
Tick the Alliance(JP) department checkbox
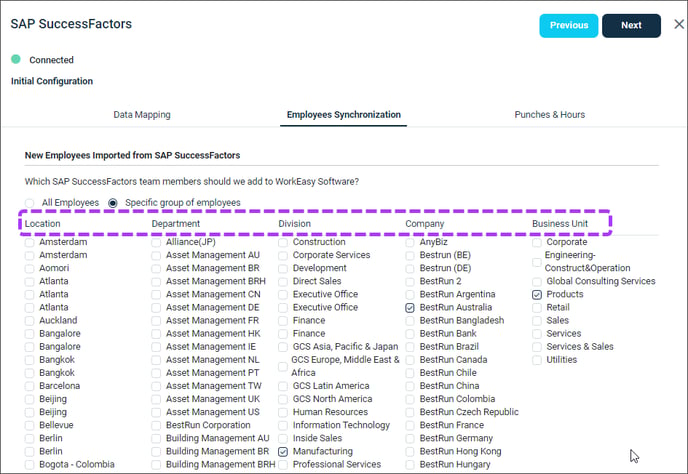[156, 242]
